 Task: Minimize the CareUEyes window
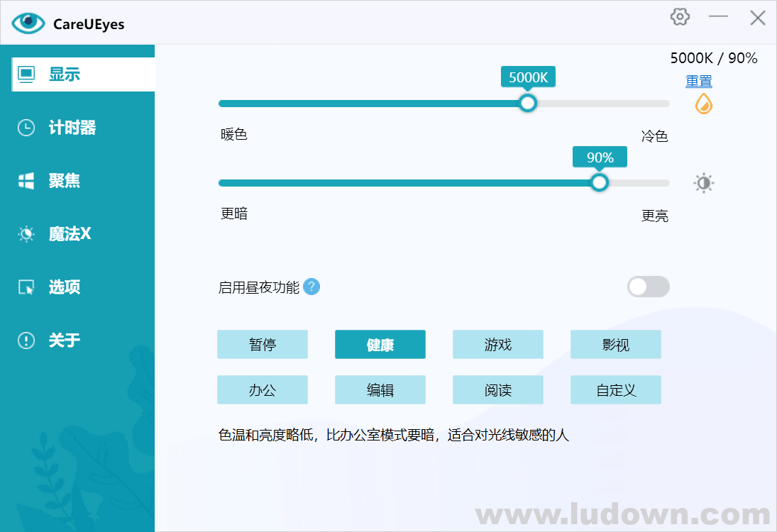[718, 17]
